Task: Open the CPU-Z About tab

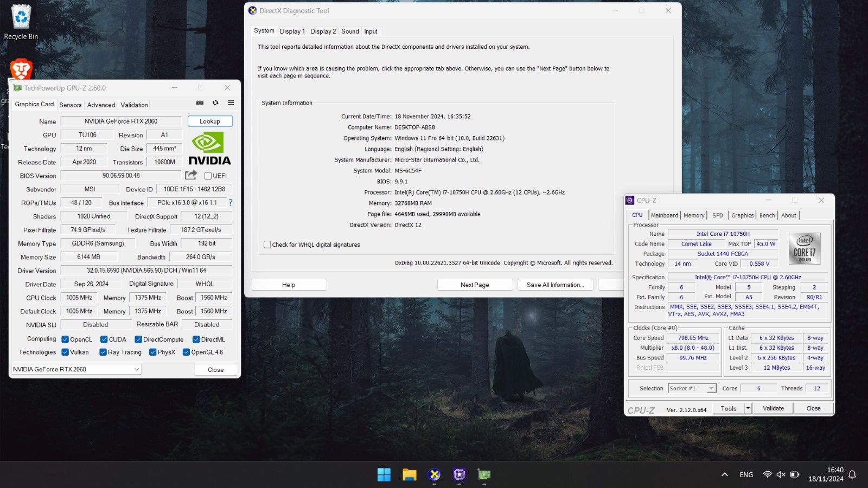Action: click(789, 215)
